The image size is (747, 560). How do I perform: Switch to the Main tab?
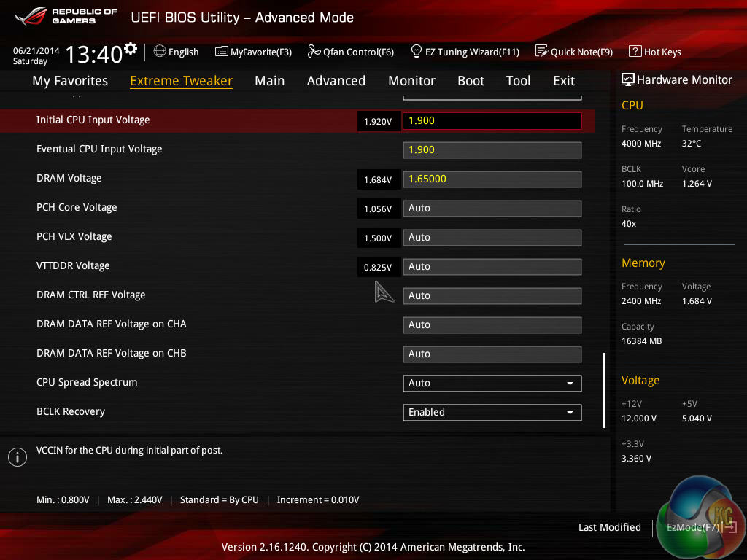click(x=270, y=81)
